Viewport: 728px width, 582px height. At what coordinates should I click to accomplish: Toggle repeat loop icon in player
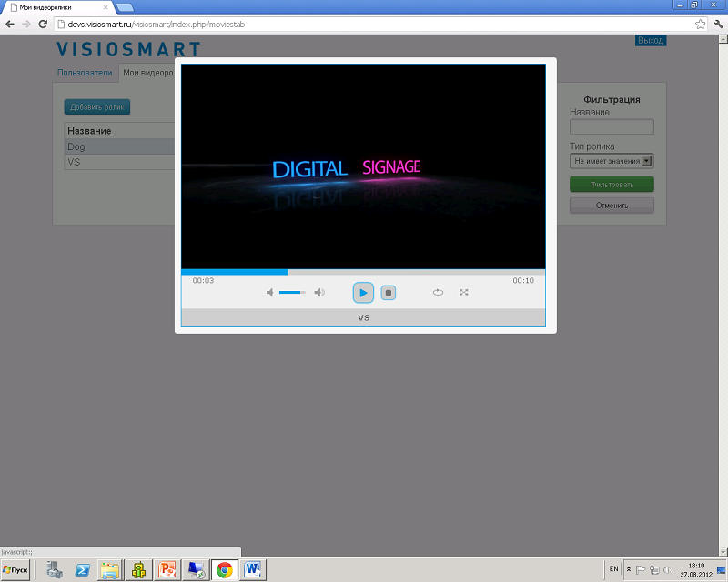(438, 293)
